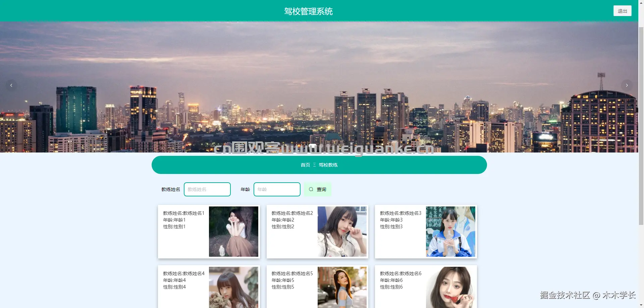Viewport: 644px width, 308px height.
Task: Focus the 教练姓名 input field
Action: pyautogui.click(x=207, y=189)
